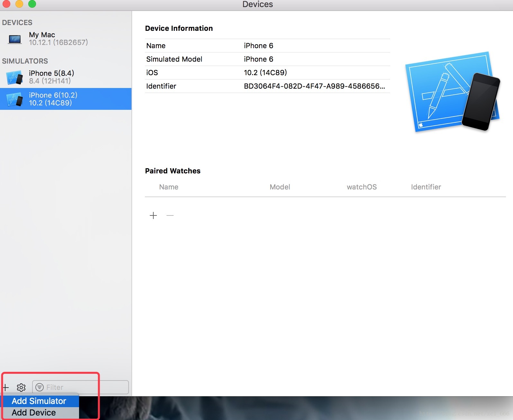This screenshot has height=420, width=513.
Task: Click the iOS label in Device Information
Action: (x=152, y=73)
